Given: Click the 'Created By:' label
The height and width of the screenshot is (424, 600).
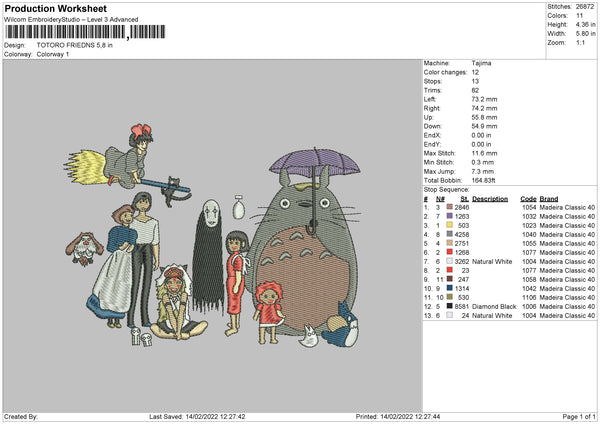Looking at the screenshot, I should (x=21, y=416).
